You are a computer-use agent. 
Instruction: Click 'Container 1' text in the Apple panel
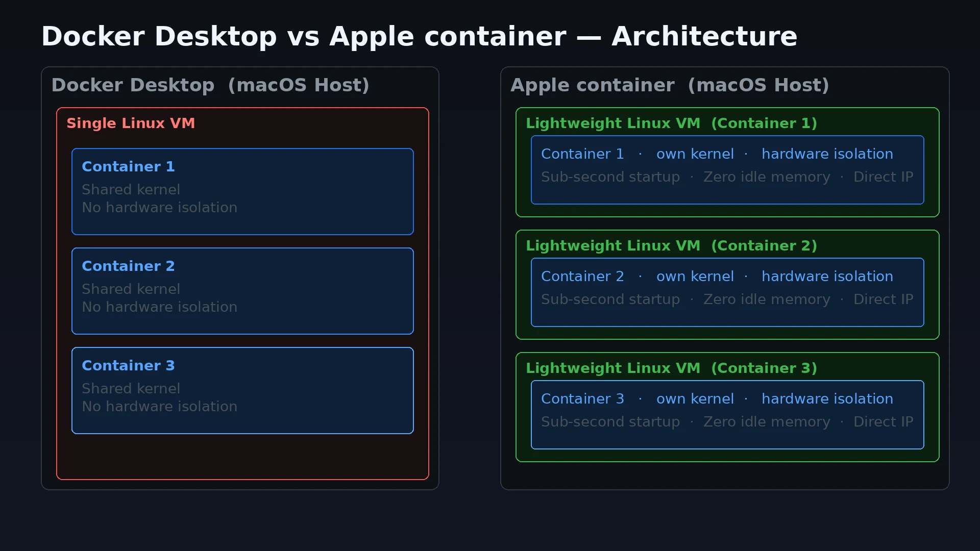582,154
